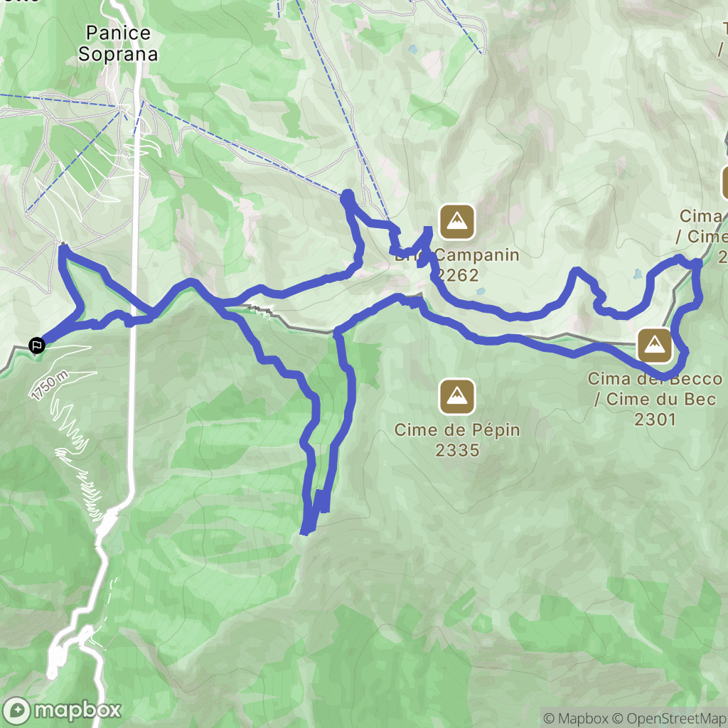
Task: Open the Mapbox logo link
Action: click(x=62, y=710)
